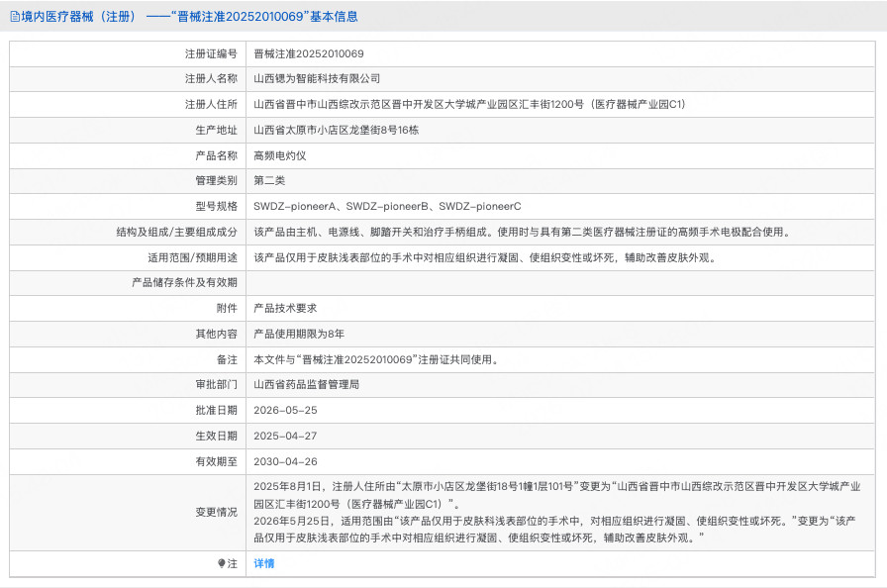Click the lightbulb icon beside 注
887x588 pixels.
(x=222, y=563)
